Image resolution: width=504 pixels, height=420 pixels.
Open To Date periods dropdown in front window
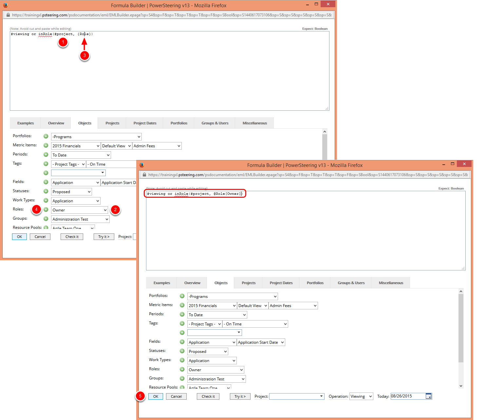(x=217, y=315)
